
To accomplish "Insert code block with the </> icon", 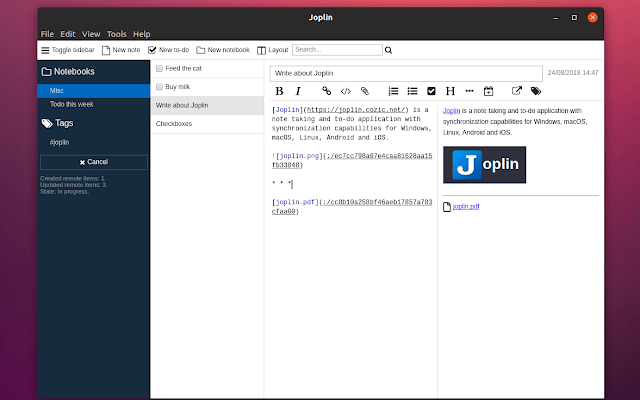I will 346,91.
